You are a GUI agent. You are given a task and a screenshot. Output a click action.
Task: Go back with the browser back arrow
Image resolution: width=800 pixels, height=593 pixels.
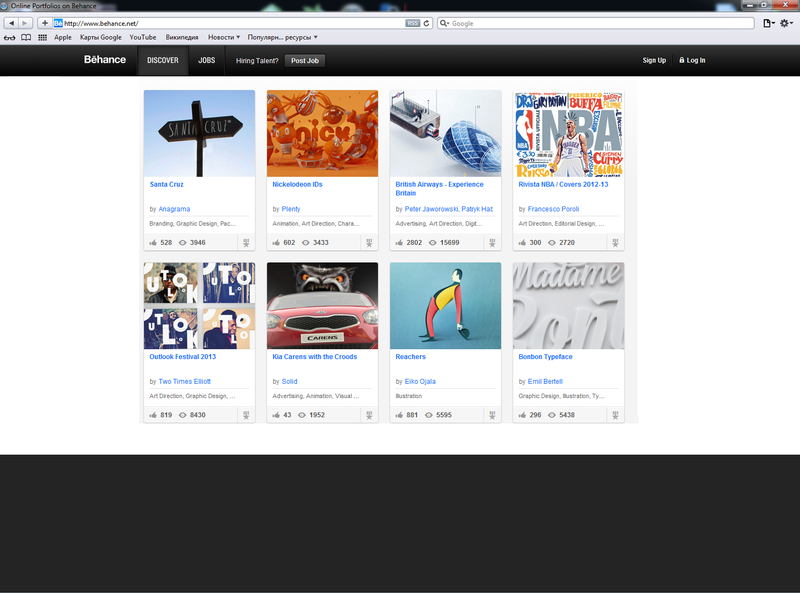click(11, 23)
